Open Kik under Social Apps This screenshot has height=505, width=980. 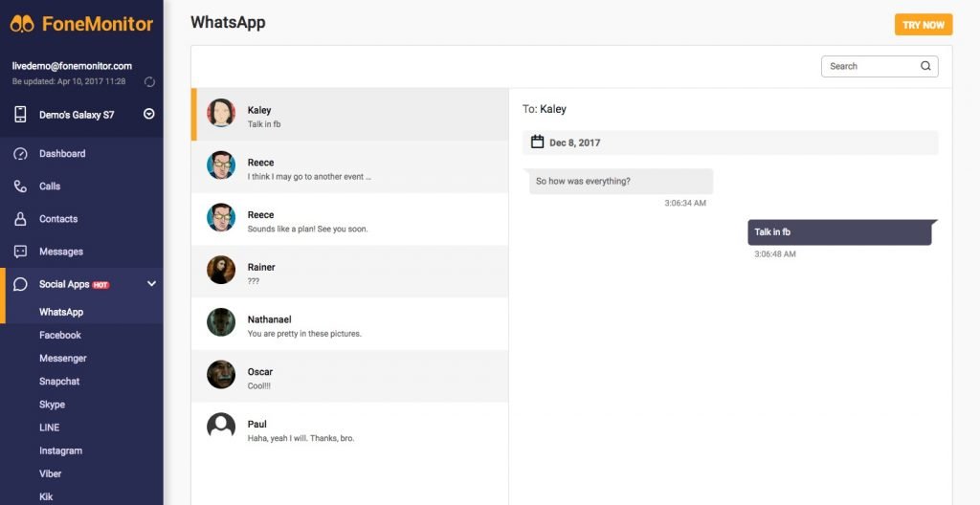[x=46, y=497]
